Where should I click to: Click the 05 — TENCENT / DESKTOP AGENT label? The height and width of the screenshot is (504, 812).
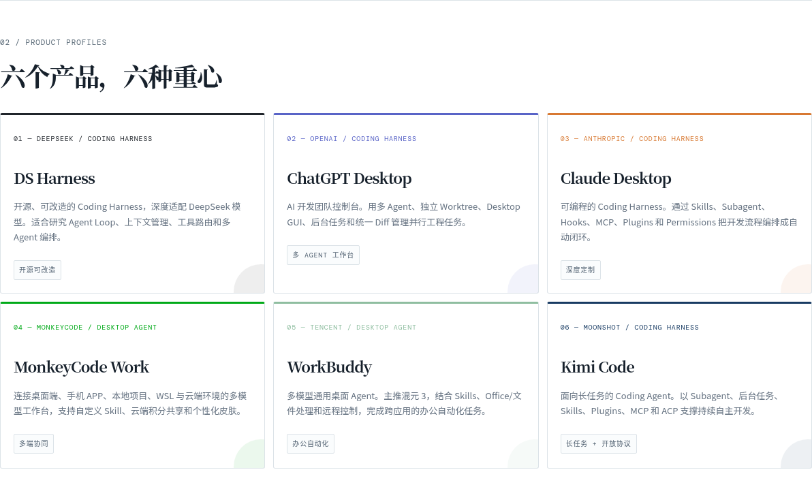pyautogui.click(x=352, y=328)
